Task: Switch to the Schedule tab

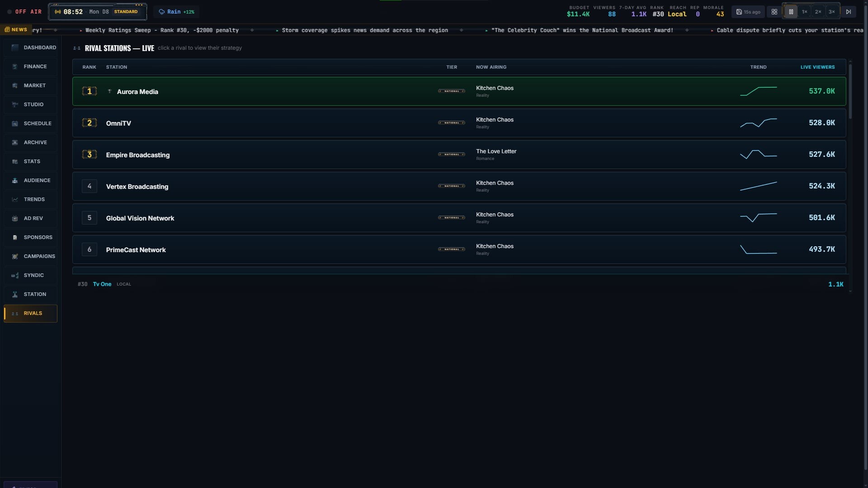Action: [x=31, y=123]
